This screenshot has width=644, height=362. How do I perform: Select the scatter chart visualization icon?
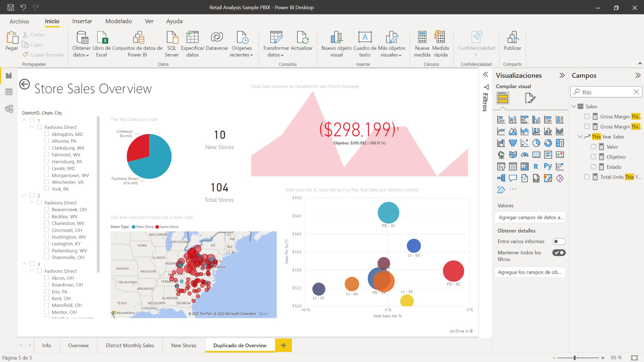524,143
